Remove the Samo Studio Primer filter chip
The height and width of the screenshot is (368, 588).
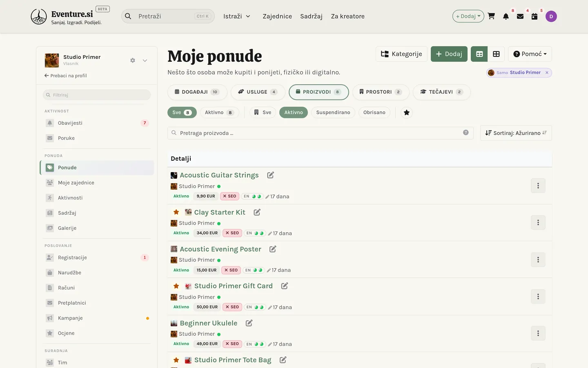pyautogui.click(x=547, y=72)
